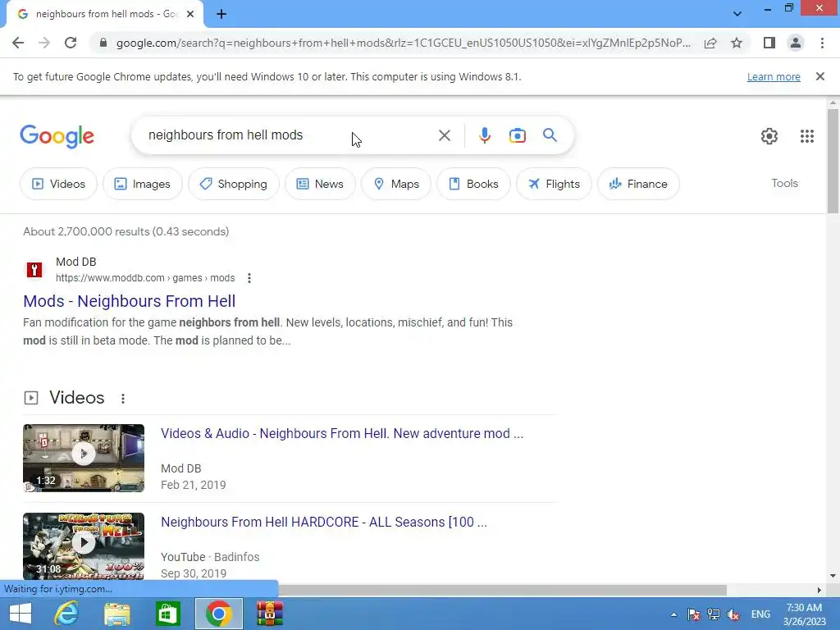Click the Mod DB favicon
This screenshot has width=840, height=630.
click(x=34, y=269)
